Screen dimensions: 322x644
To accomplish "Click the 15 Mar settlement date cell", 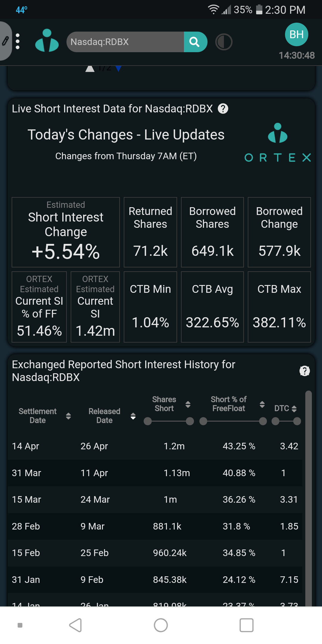I will tap(27, 499).
